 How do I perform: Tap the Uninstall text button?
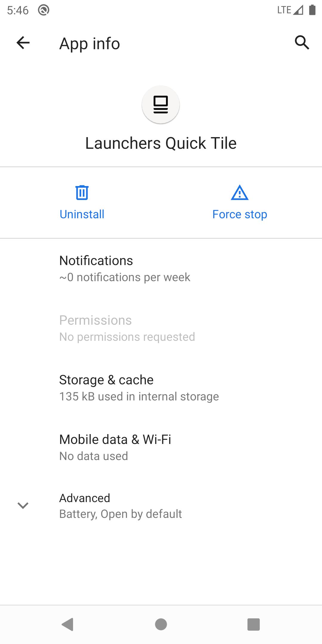[x=82, y=214]
